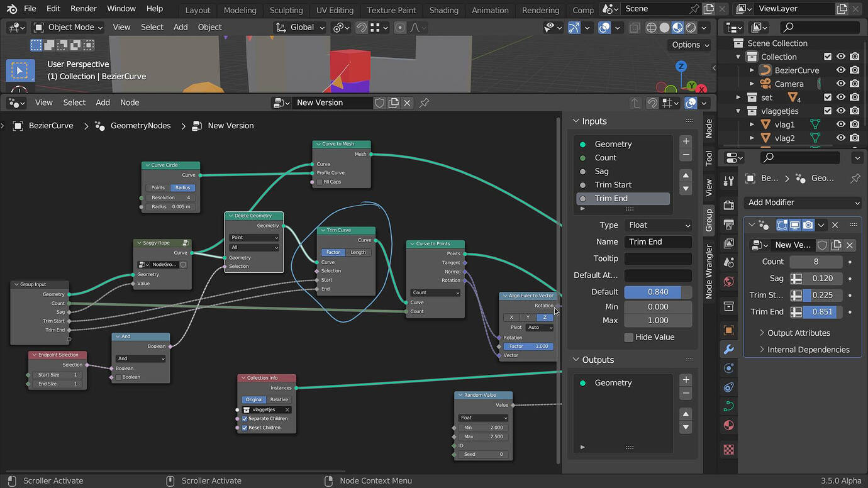Viewport: 868px width, 488px height.
Task: Open the Render menu
Action: click(84, 9)
